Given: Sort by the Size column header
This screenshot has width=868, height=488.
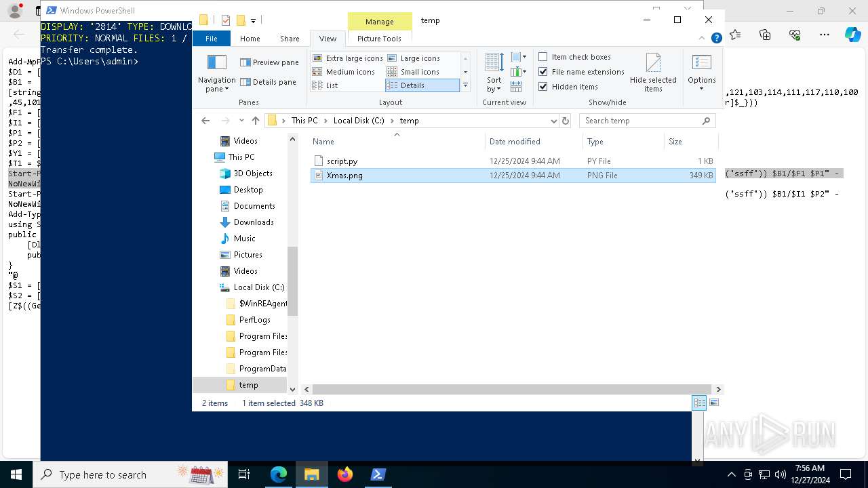Looking at the screenshot, I should 690,142.
